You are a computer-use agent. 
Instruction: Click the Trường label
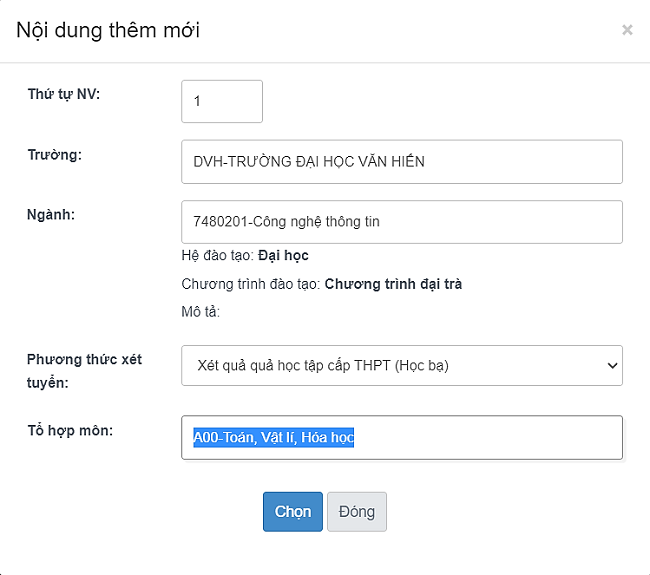pyautogui.click(x=55, y=155)
